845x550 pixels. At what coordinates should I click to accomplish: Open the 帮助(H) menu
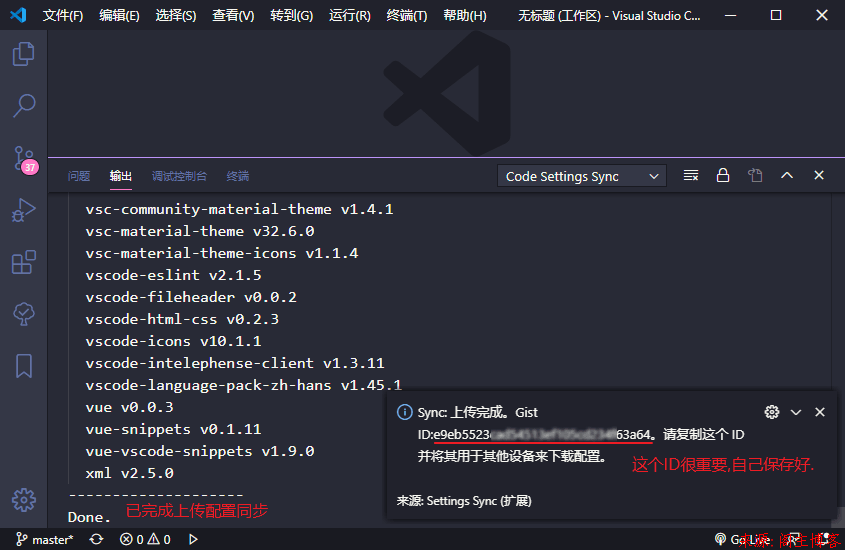pyautogui.click(x=465, y=16)
